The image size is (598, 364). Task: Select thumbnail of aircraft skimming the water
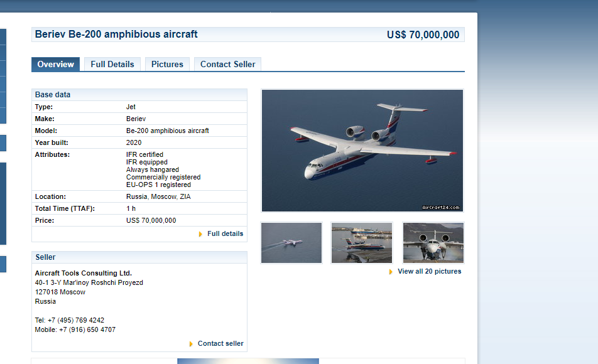[291, 243]
